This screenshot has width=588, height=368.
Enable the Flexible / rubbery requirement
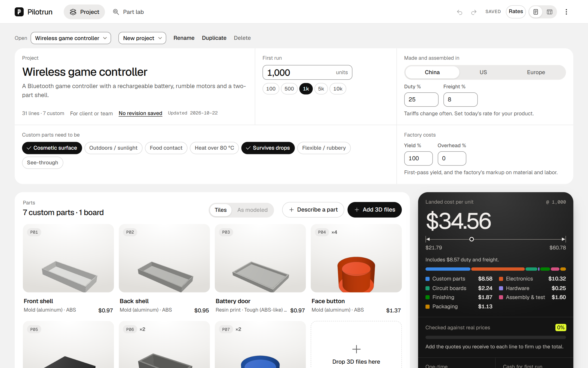[324, 148]
